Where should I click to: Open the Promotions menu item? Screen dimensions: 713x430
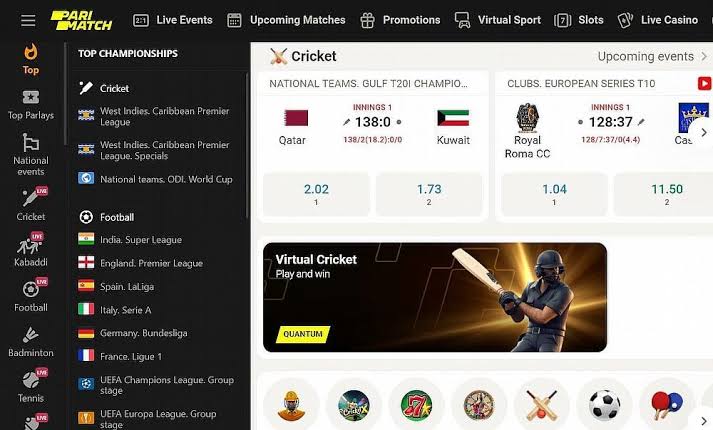pos(400,20)
